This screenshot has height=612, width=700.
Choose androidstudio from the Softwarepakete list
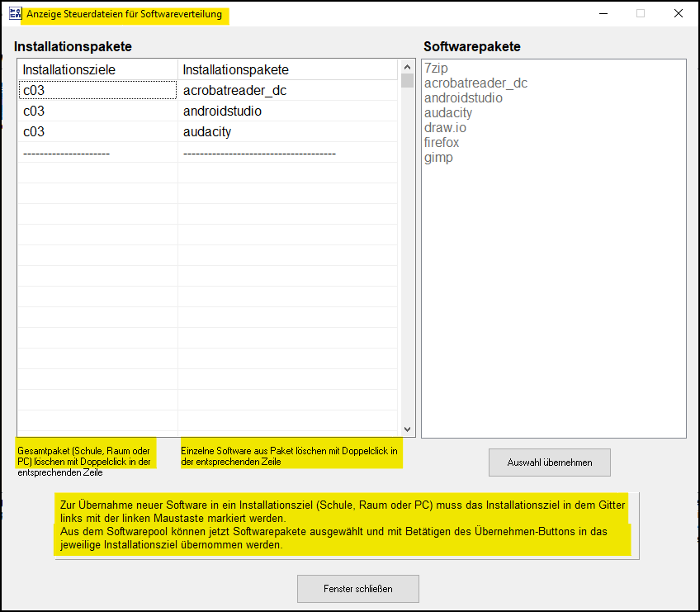click(463, 98)
